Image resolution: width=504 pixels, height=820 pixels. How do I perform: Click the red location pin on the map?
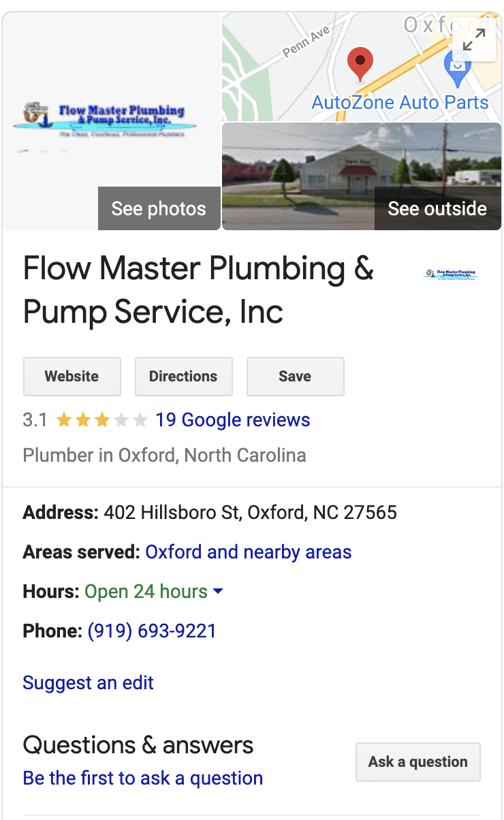point(360,64)
